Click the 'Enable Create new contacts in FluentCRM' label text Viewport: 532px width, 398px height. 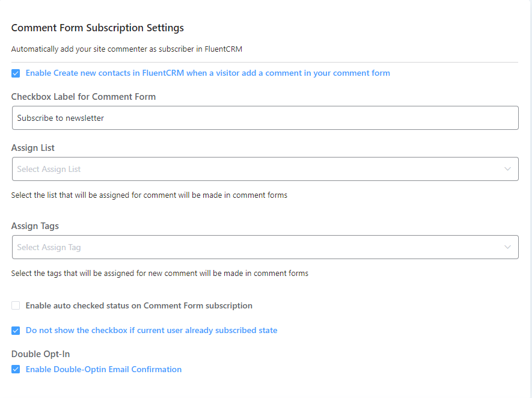tap(207, 73)
